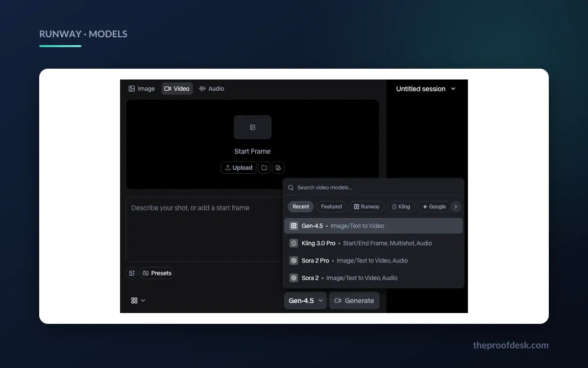
Task: Choose Sora 2 Image/Text to Video, Audio
Action: click(x=373, y=278)
